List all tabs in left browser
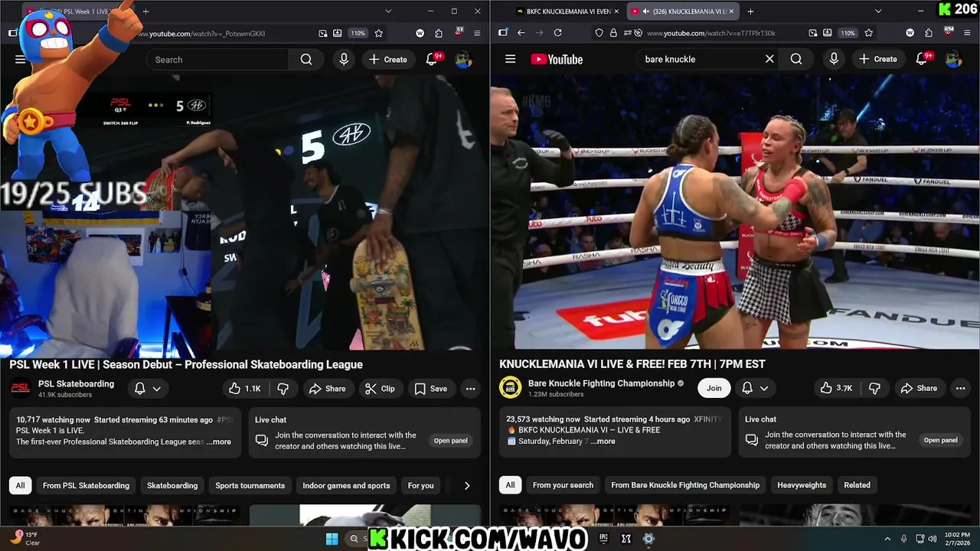 (388, 11)
